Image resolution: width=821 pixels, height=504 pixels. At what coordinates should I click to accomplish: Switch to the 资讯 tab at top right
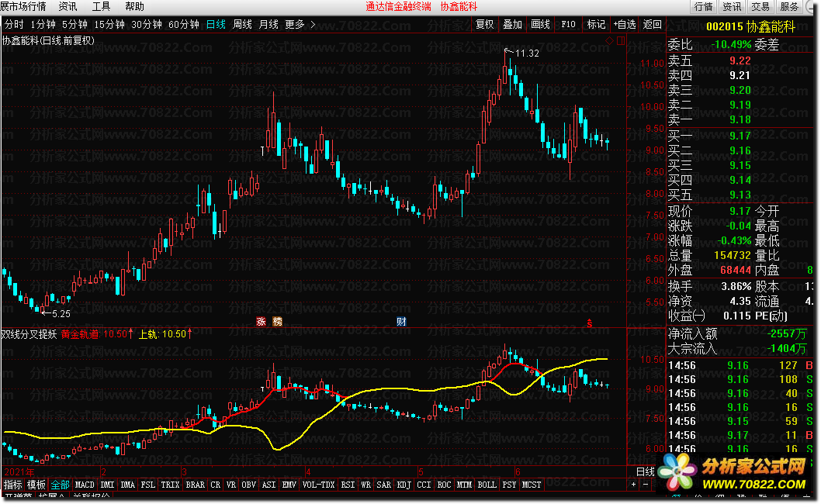click(732, 6)
